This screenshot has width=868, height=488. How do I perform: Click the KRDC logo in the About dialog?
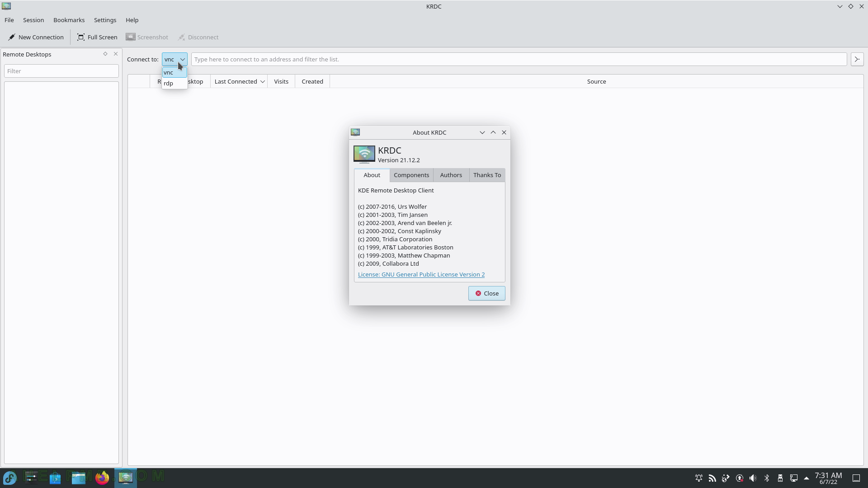click(364, 154)
